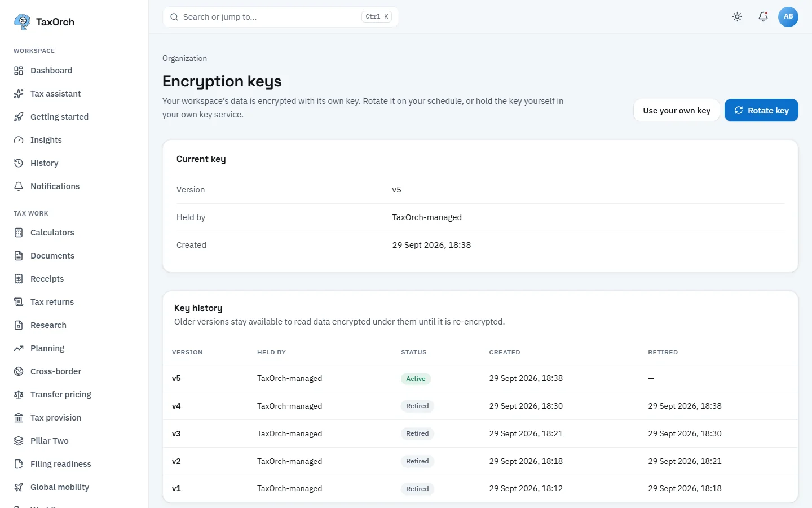Click the HELD BY column header

click(271, 352)
